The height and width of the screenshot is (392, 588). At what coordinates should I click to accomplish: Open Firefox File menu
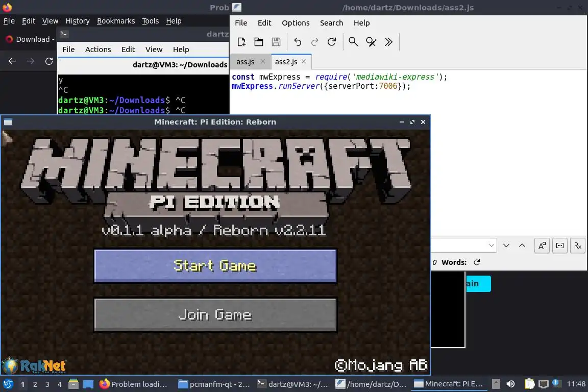(x=9, y=21)
